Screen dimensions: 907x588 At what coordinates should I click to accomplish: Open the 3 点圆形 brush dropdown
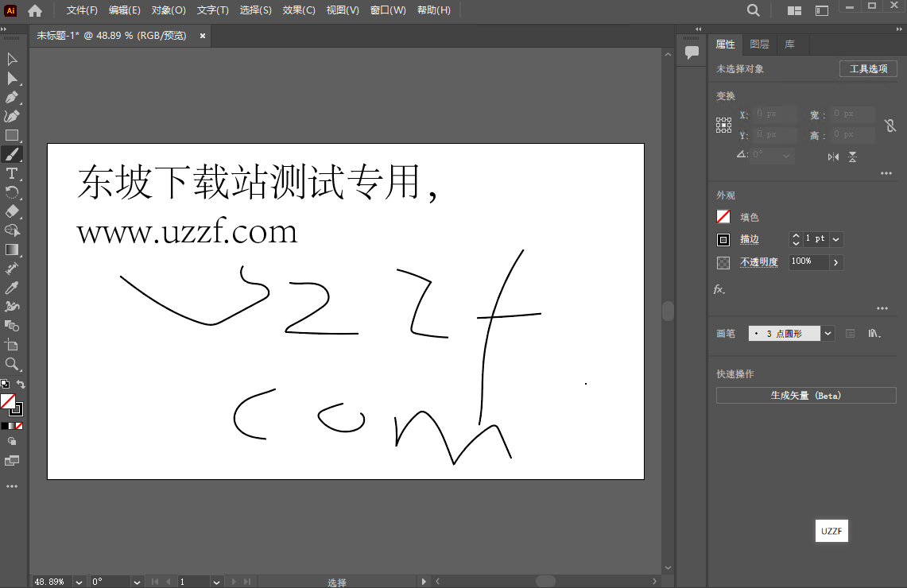tap(828, 333)
